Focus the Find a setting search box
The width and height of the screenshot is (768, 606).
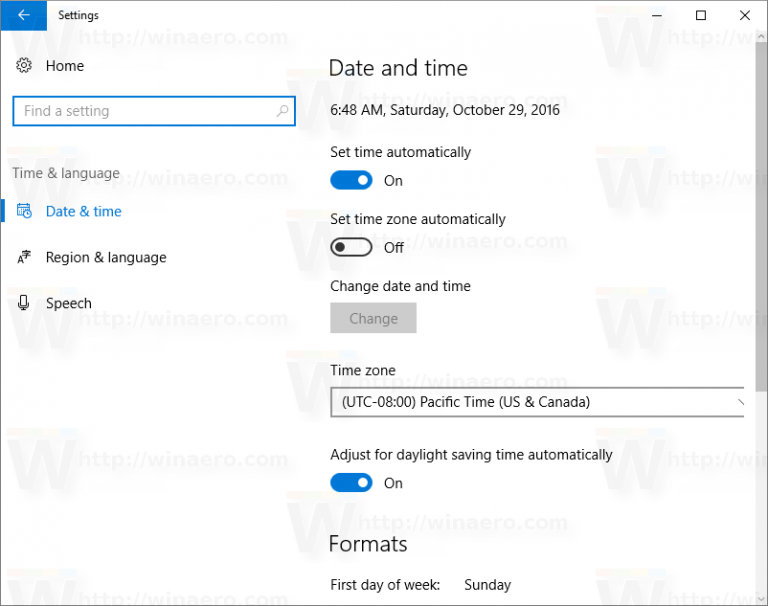click(x=154, y=111)
